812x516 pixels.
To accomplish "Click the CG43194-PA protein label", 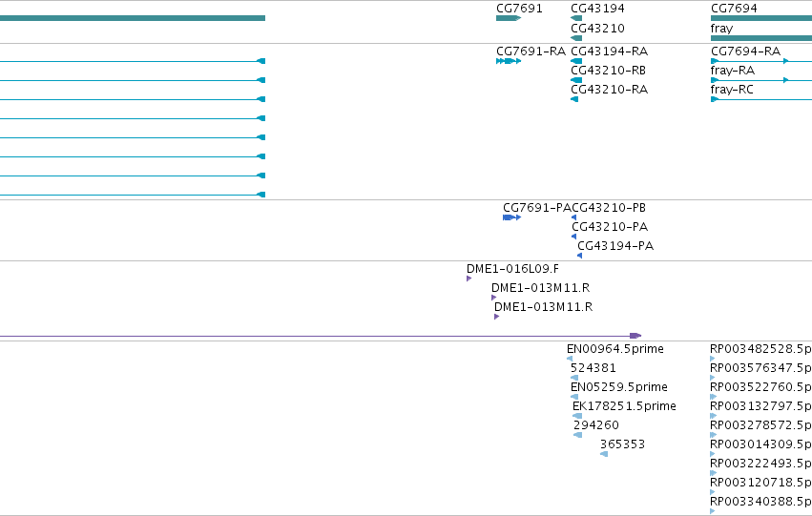I will pyautogui.click(x=615, y=246).
